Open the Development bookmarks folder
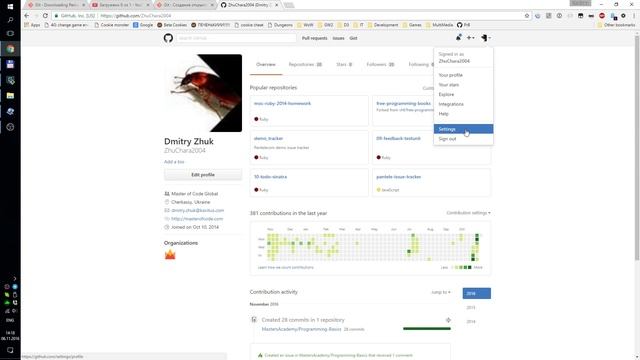 click(383, 25)
